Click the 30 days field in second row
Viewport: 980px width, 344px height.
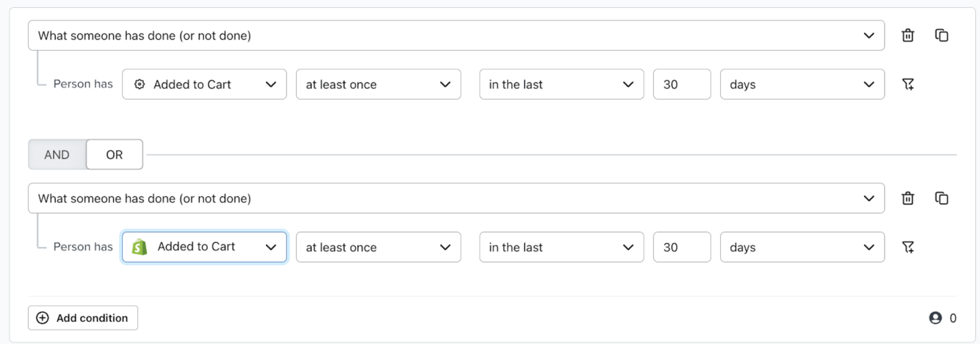pyautogui.click(x=681, y=247)
